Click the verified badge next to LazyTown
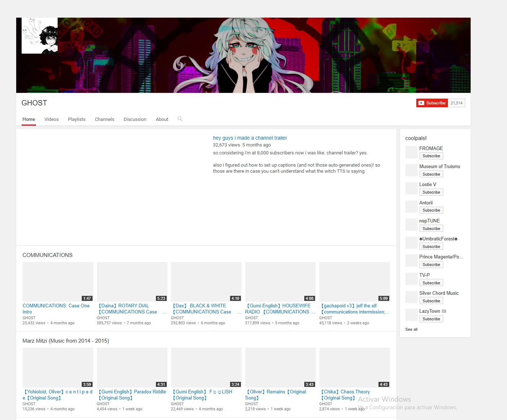The height and width of the screenshot is (420, 507). [x=444, y=311]
